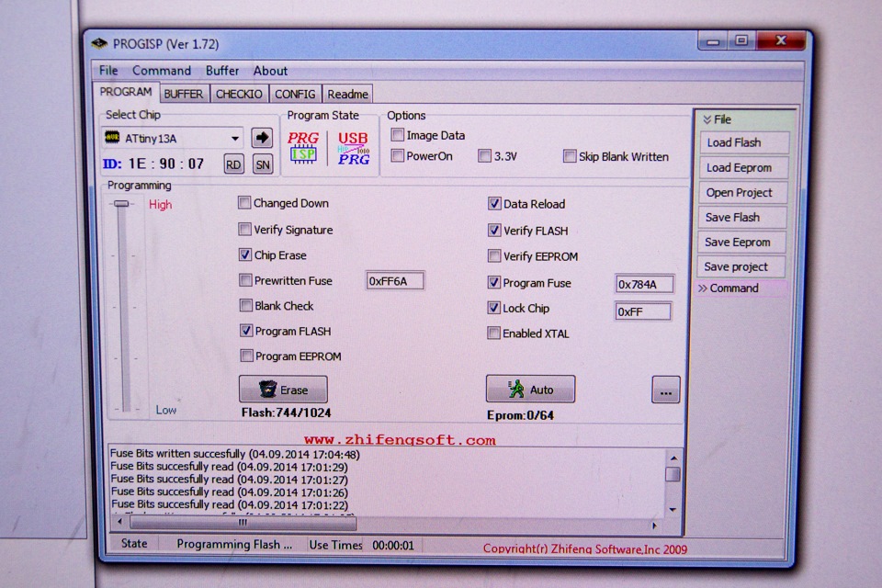Click the 0x784A program fuse field
Screen dimensions: 882x588
pyautogui.click(x=644, y=284)
